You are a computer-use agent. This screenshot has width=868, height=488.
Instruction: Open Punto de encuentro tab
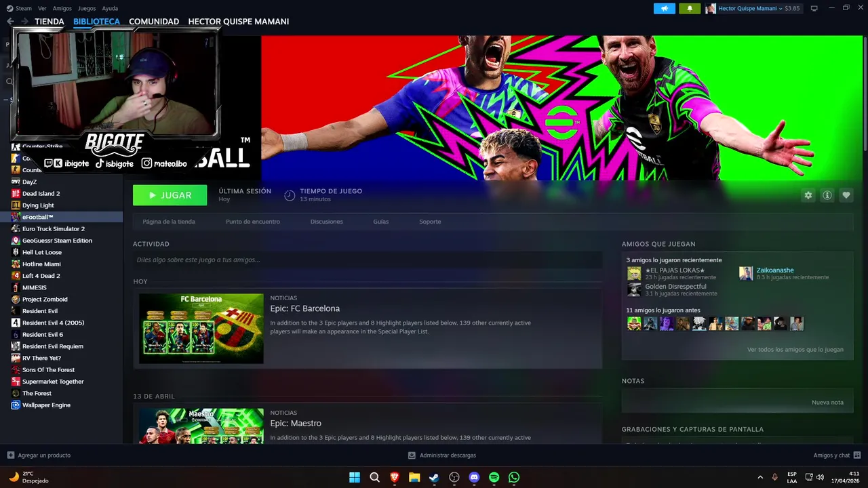(253, 222)
